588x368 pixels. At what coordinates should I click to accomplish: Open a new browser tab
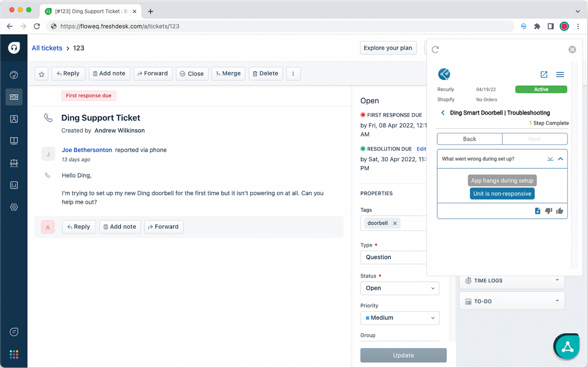(x=150, y=11)
